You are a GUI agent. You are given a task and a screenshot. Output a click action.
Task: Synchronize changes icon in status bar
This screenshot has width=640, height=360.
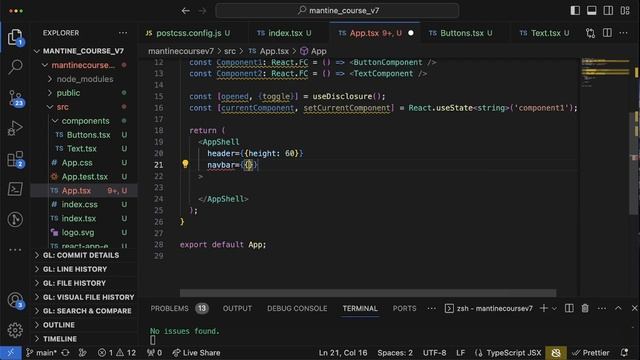[x=65, y=353]
